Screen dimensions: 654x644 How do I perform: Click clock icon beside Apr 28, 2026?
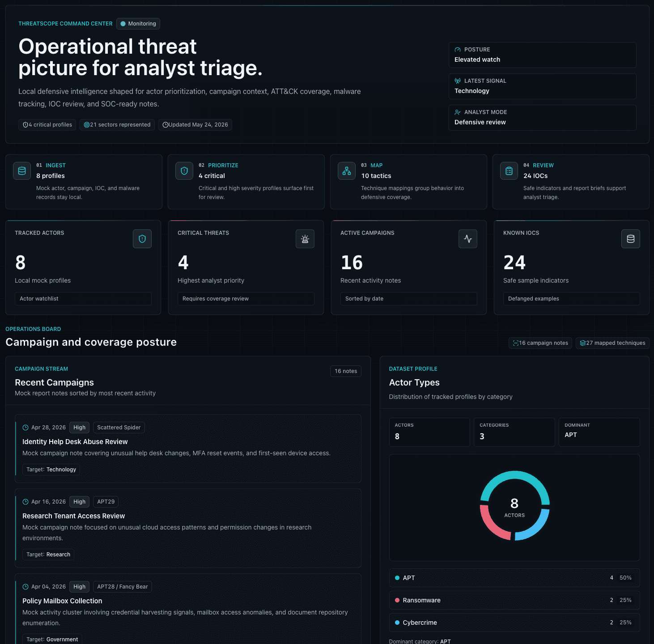[25, 428]
